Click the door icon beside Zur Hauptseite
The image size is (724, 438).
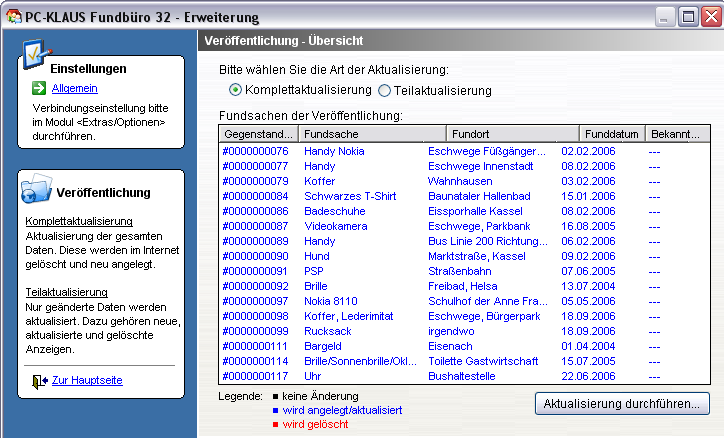[x=38, y=381]
